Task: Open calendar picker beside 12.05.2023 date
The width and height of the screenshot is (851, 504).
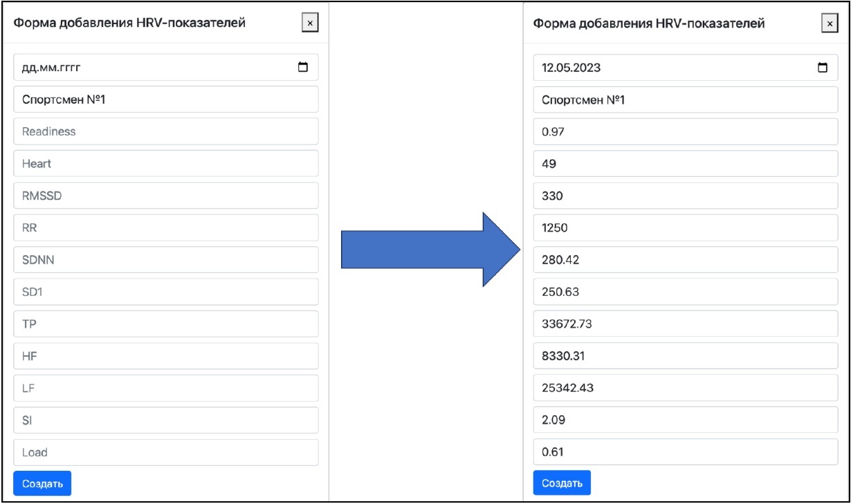Action: tap(822, 68)
